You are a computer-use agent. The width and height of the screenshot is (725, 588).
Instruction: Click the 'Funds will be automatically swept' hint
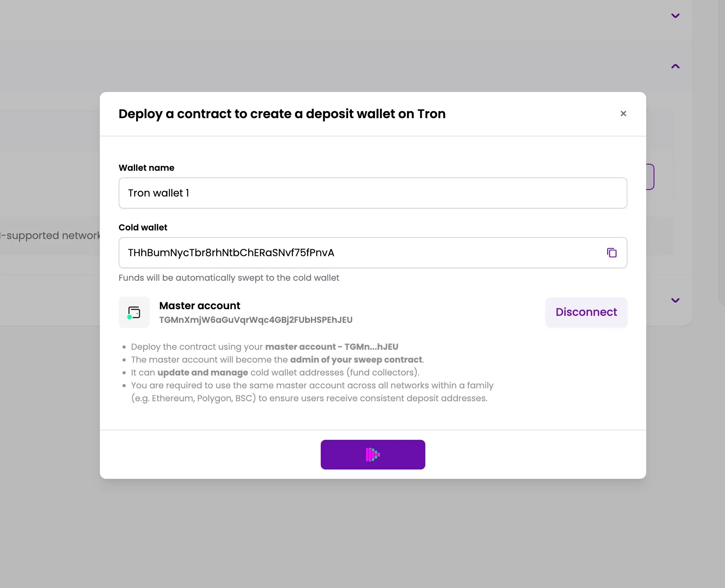click(x=229, y=278)
